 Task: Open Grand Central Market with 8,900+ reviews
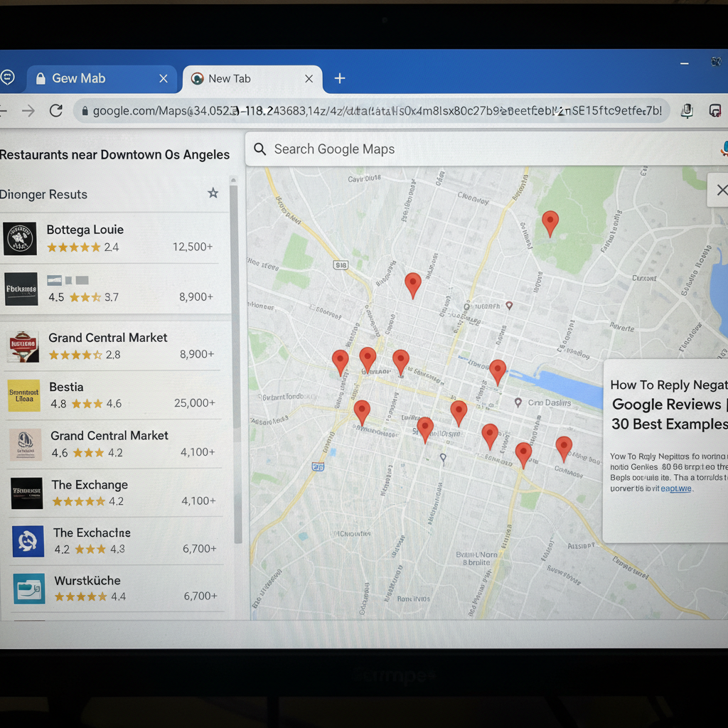[x=112, y=346]
